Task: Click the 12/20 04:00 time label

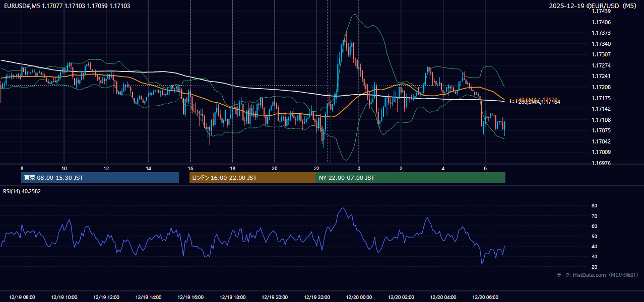Action: pyautogui.click(x=443, y=297)
